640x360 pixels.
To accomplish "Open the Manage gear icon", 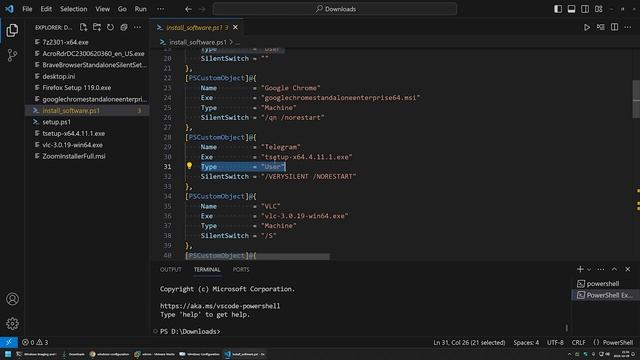I will [x=12, y=324].
